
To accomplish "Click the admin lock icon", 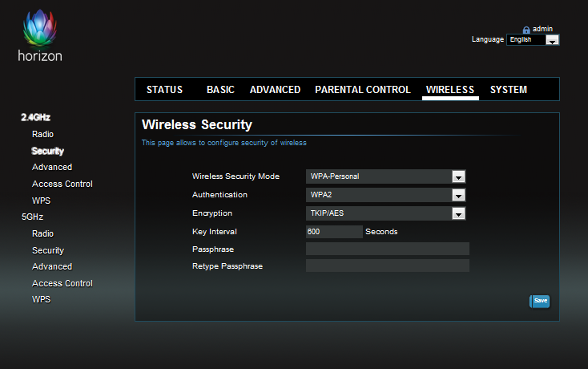I will pos(526,30).
